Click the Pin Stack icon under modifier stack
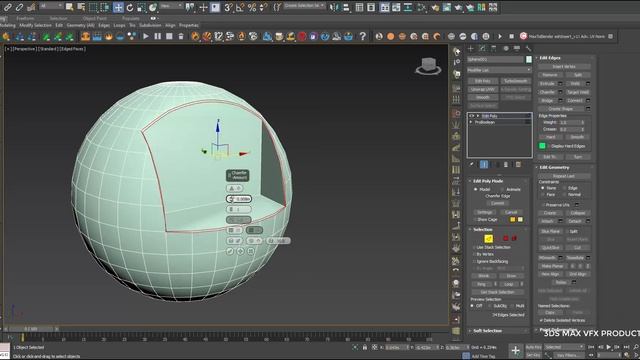 coord(472,164)
